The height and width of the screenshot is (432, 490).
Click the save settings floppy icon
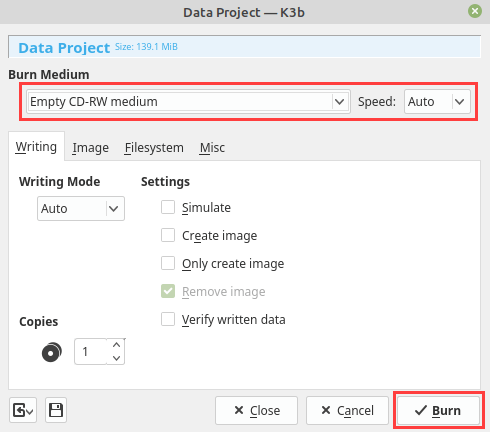56,410
